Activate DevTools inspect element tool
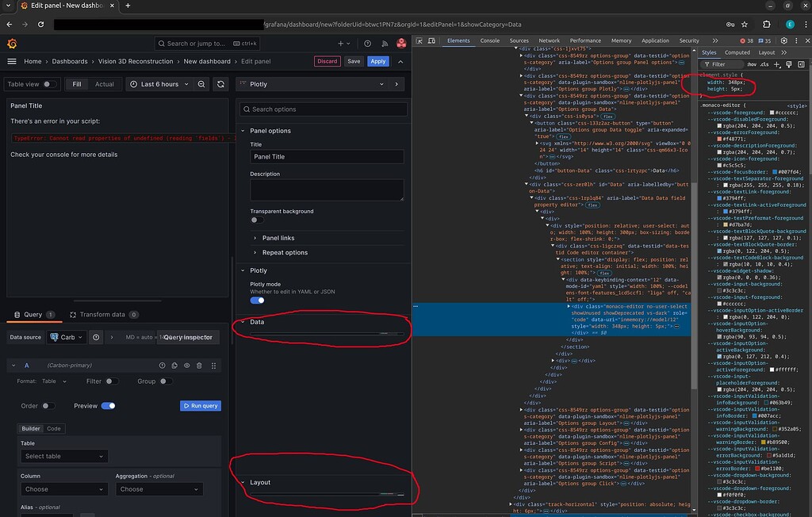Image resolution: width=812 pixels, height=517 pixels. [418, 40]
